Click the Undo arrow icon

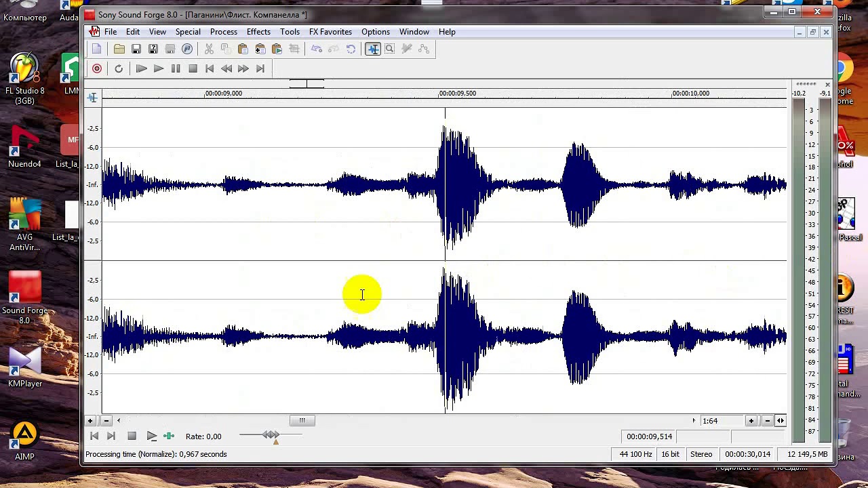pyautogui.click(x=317, y=49)
